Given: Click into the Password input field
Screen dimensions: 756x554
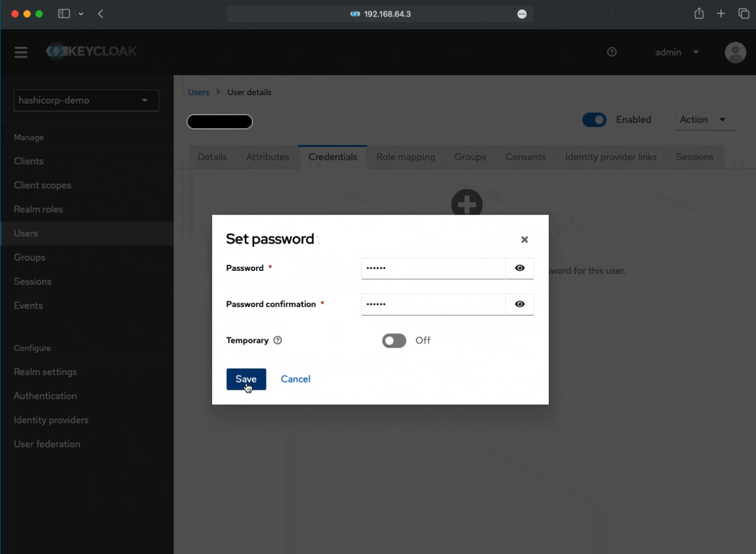Looking at the screenshot, I should click(x=433, y=268).
